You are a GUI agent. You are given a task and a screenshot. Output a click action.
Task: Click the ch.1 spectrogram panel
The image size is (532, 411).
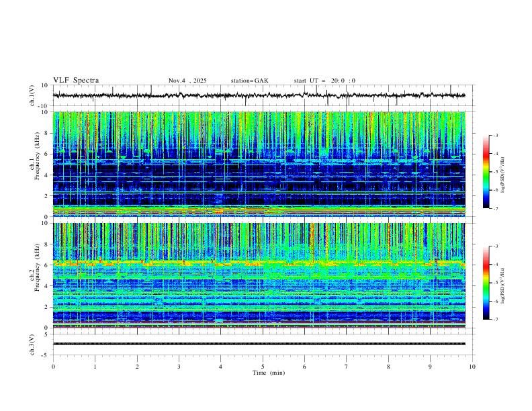pos(259,164)
